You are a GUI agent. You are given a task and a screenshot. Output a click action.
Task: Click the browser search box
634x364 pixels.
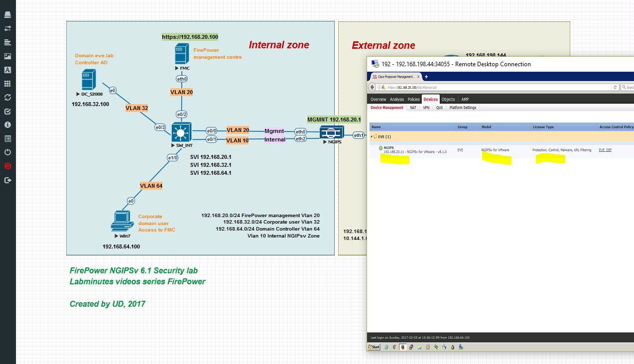click(x=627, y=87)
